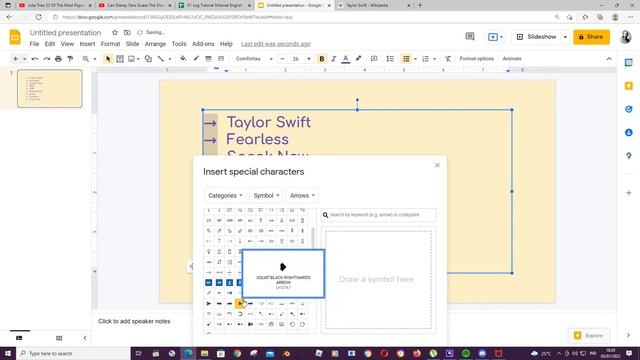Open the Categories dropdown in the dialog

[225, 196]
